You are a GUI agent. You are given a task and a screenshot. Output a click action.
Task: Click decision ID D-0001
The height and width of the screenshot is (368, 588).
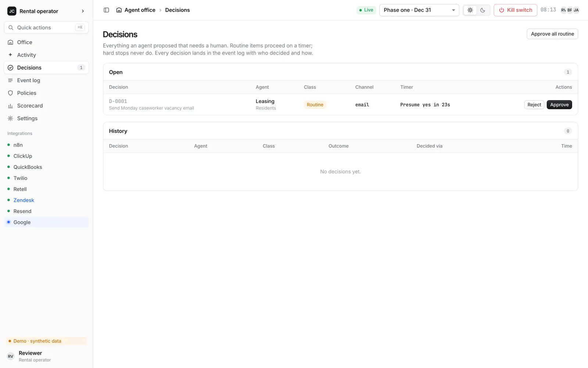click(118, 101)
